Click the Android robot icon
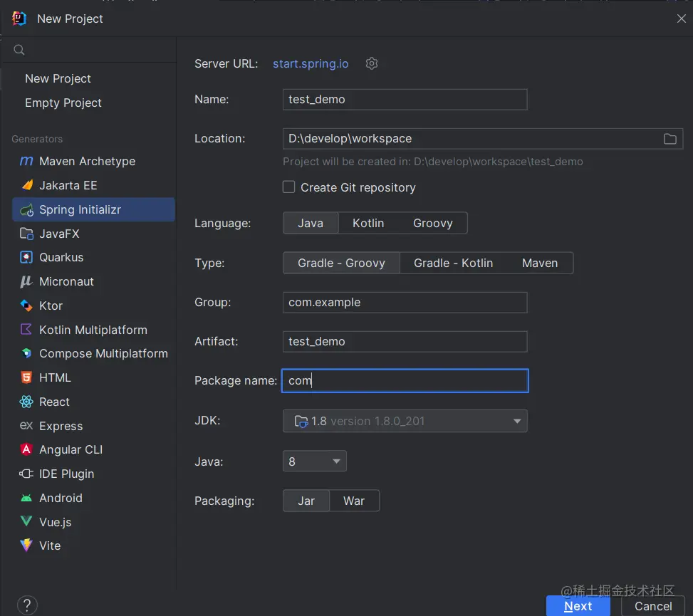The image size is (693, 616). coord(26,498)
